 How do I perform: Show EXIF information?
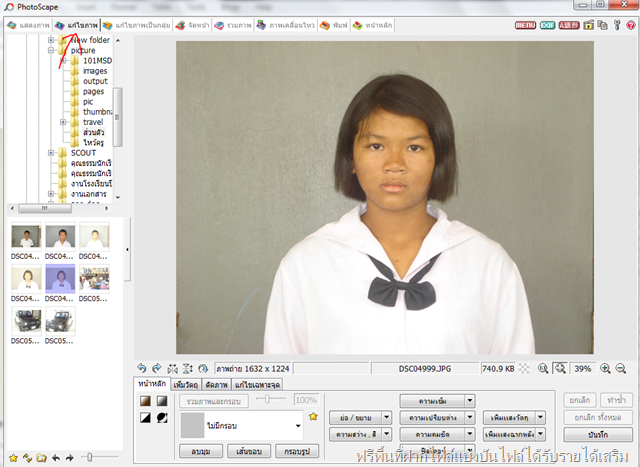coord(547,25)
